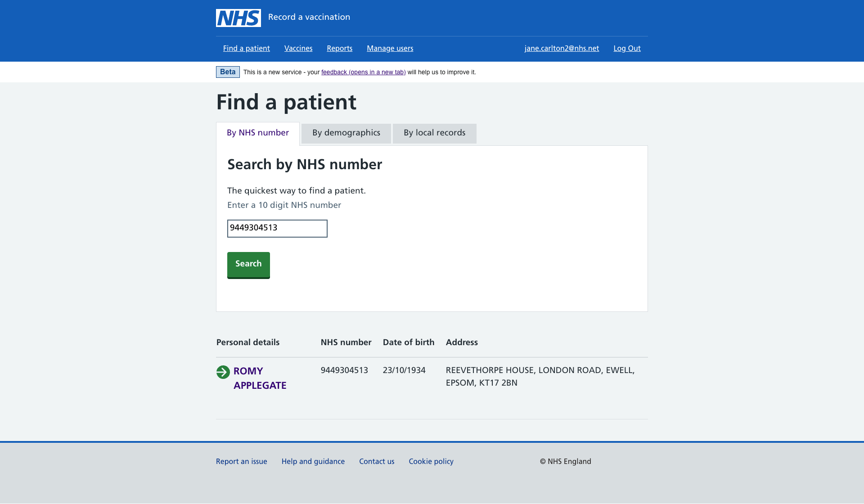This screenshot has height=504, width=864.
Task: Click the Log Out icon link
Action: 627,48
